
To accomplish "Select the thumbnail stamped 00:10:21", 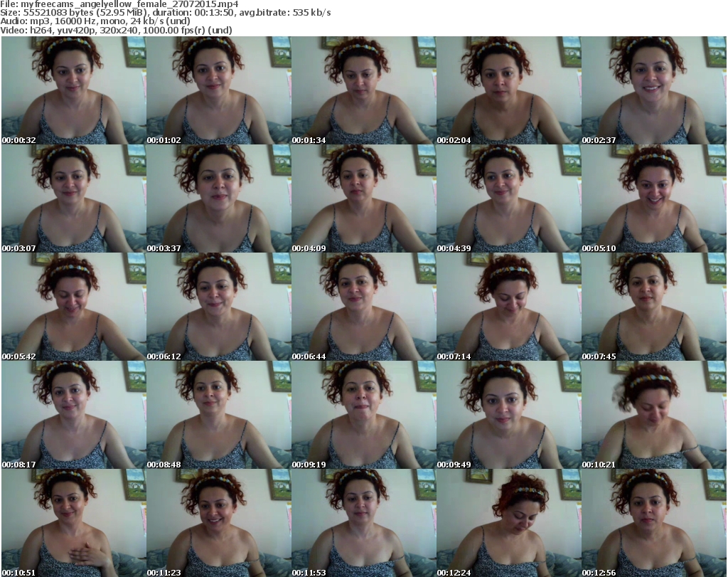I will click(654, 415).
